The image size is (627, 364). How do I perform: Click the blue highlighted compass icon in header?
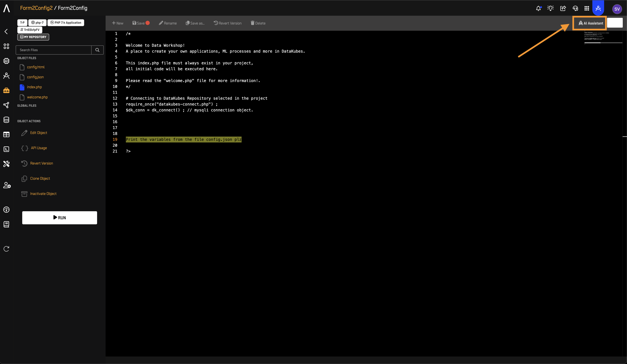pyautogui.click(x=598, y=8)
